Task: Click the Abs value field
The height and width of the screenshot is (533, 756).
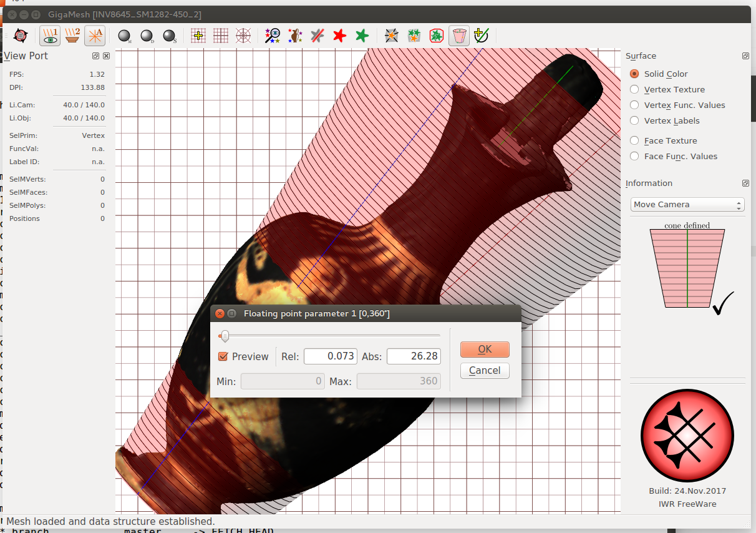Action: (x=414, y=356)
